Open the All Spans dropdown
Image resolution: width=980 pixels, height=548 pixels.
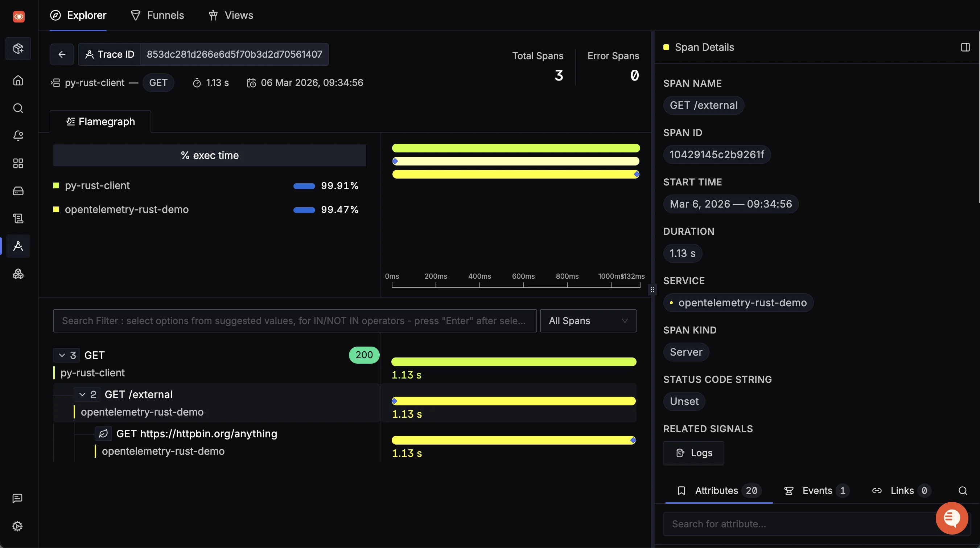click(x=588, y=321)
